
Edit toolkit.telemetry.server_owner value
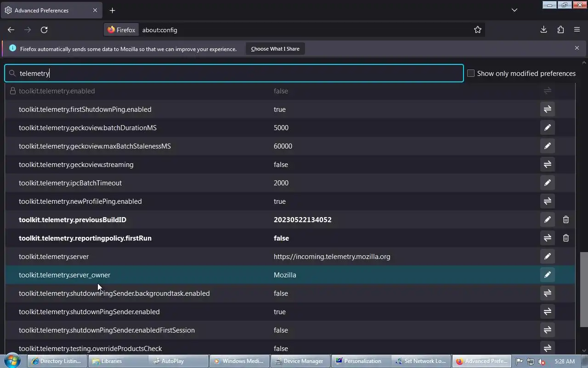coord(547,275)
